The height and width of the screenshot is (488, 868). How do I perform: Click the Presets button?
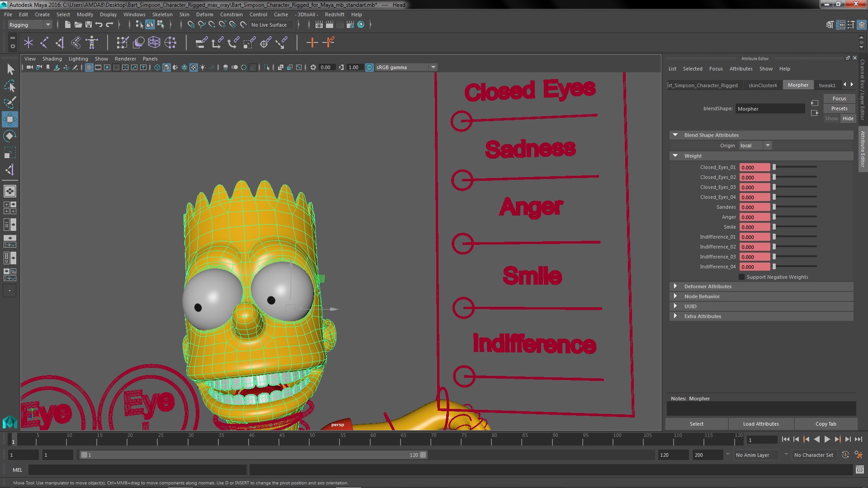coord(839,108)
